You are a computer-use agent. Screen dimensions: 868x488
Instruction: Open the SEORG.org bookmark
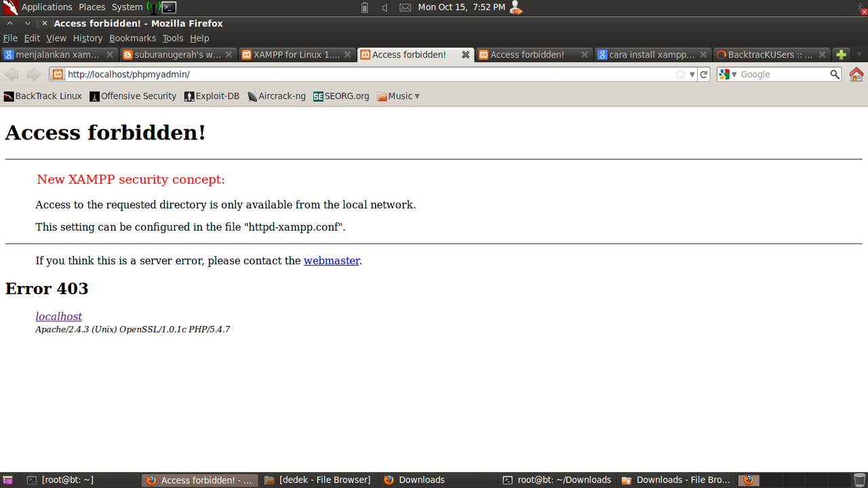(x=341, y=96)
